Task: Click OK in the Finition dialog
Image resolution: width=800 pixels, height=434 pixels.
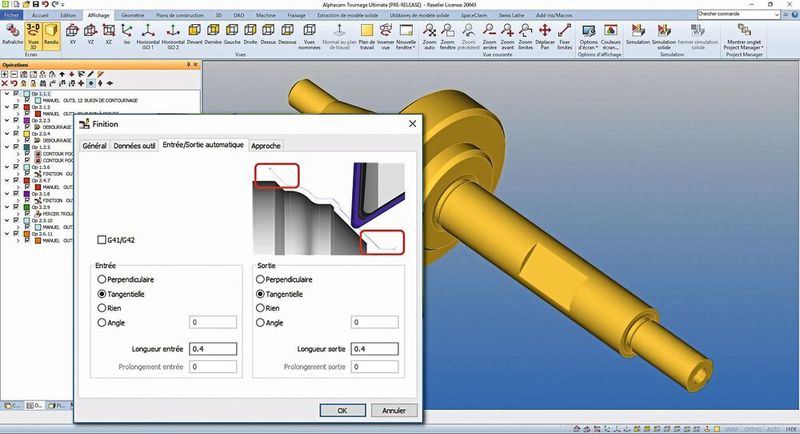Action: (x=342, y=411)
